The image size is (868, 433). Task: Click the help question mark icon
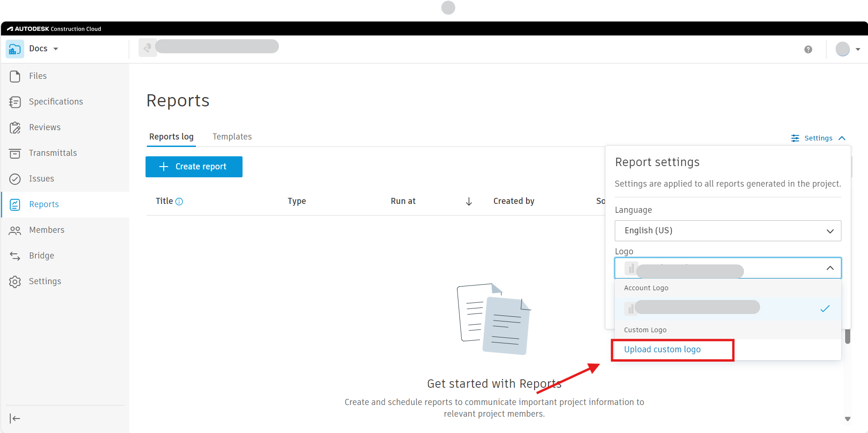pyautogui.click(x=808, y=49)
